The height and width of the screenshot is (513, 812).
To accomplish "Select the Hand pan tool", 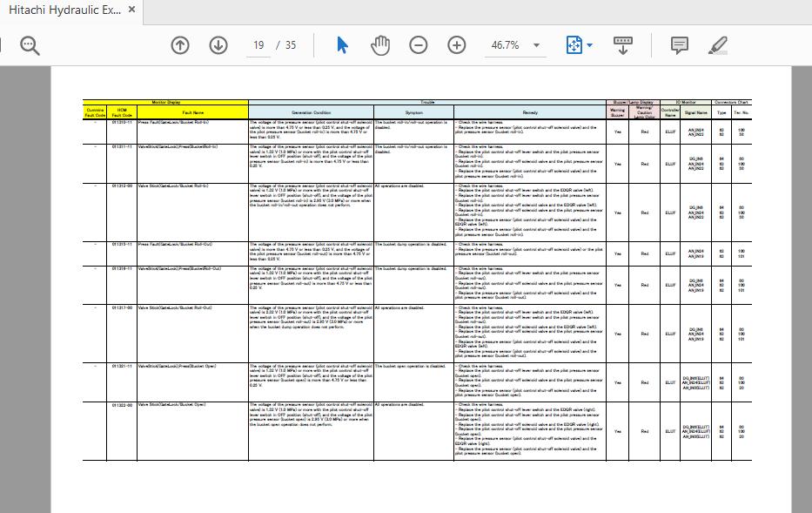I will tap(380, 45).
